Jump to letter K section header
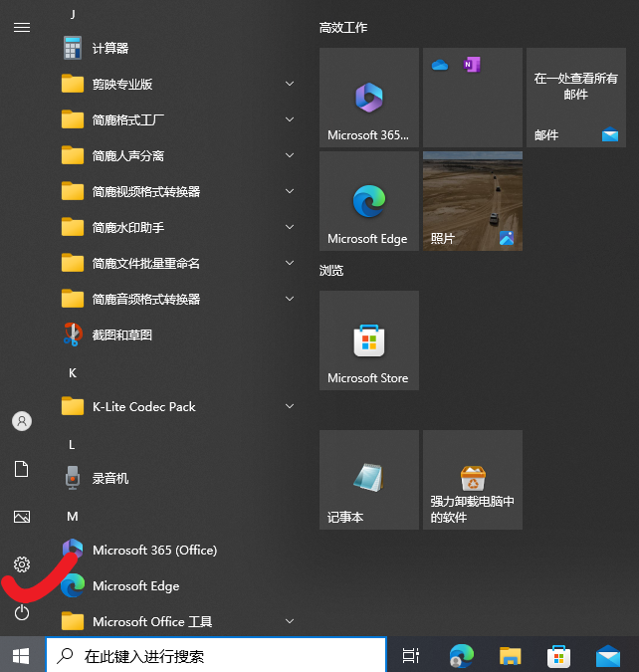Screen dimensions: 639x672 point(73,373)
